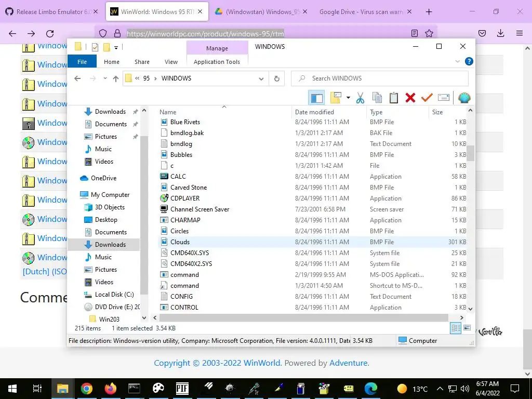Open the File ribbon tab
This screenshot has width=532, height=399.
coord(82,62)
